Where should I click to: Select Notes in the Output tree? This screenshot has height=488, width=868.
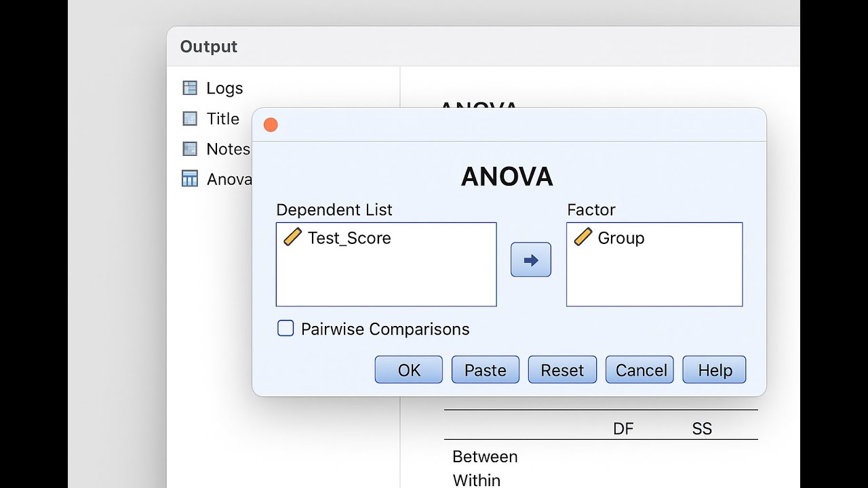tap(229, 148)
